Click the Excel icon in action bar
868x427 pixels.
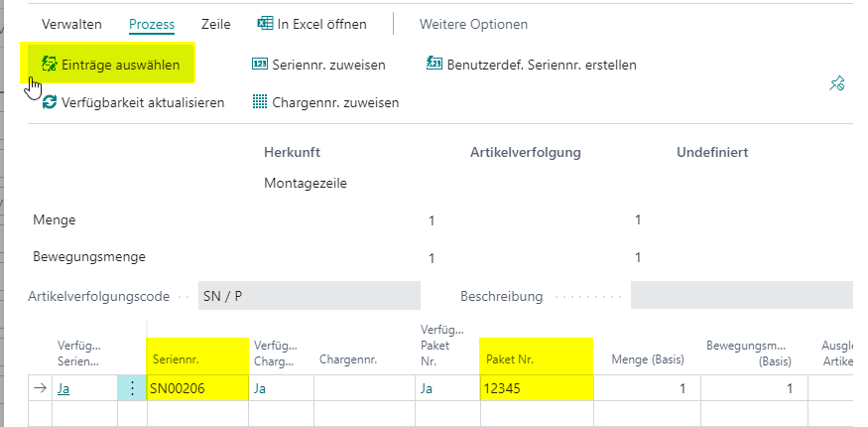[265, 23]
